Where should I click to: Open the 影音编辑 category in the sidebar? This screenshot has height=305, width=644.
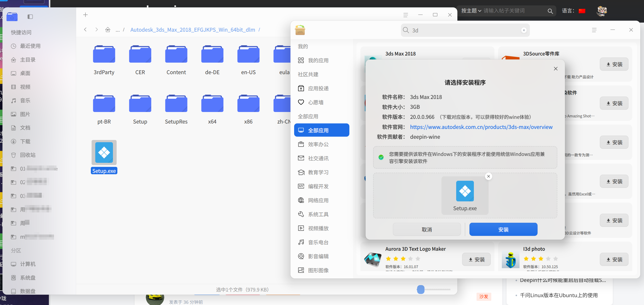(318, 256)
